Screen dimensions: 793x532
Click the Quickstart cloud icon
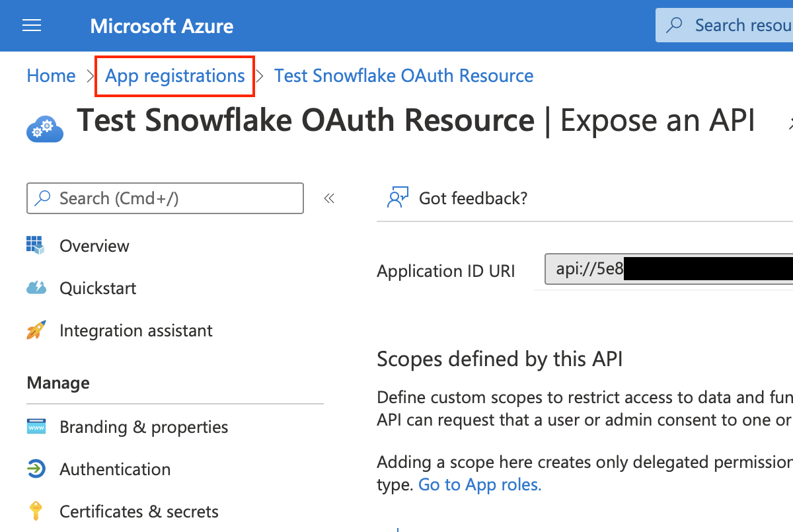click(x=35, y=287)
